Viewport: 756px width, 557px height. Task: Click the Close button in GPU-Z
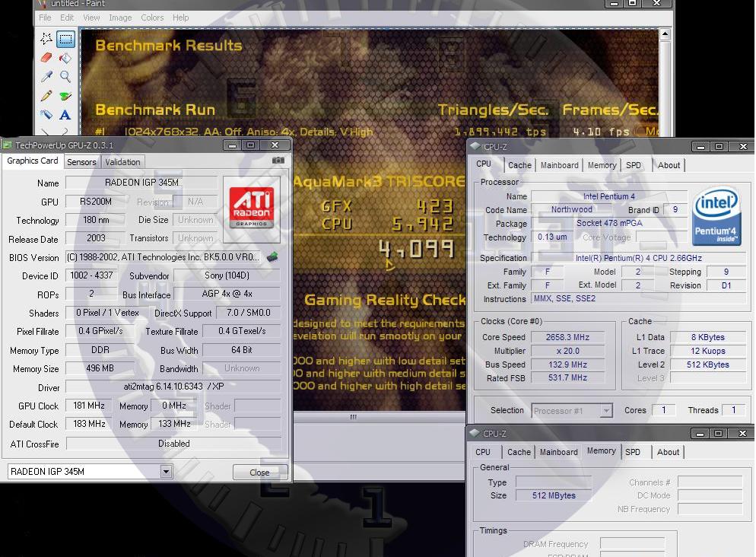(x=260, y=472)
